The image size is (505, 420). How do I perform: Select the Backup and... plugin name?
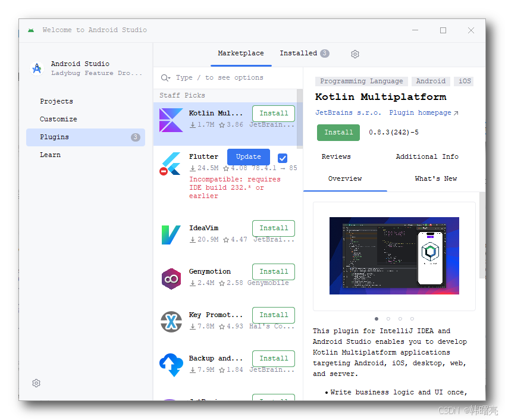pyautogui.click(x=216, y=359)
